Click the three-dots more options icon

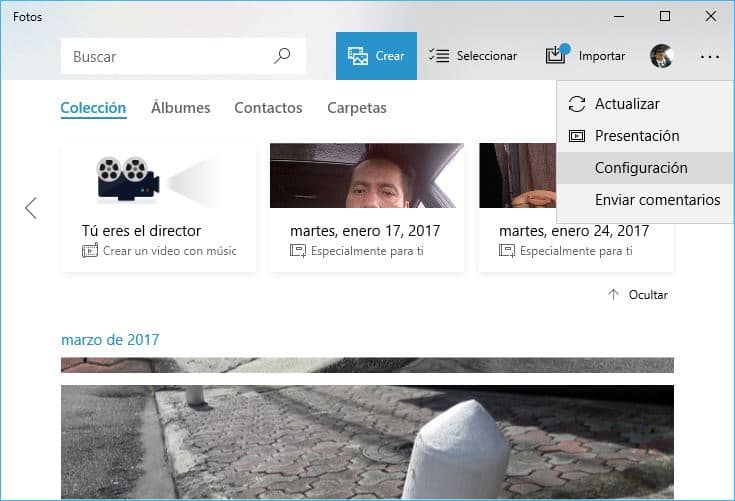710,57
